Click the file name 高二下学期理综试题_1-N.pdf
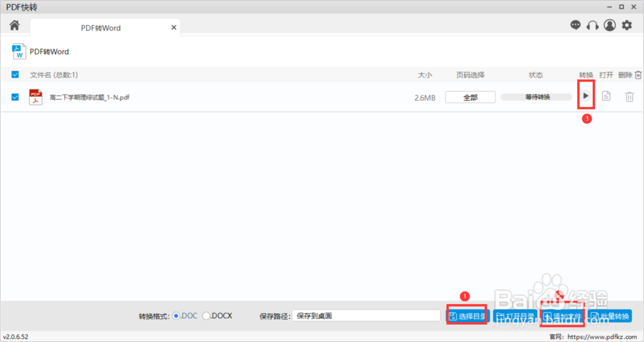644x342 pixels. [x=90, y=97]
